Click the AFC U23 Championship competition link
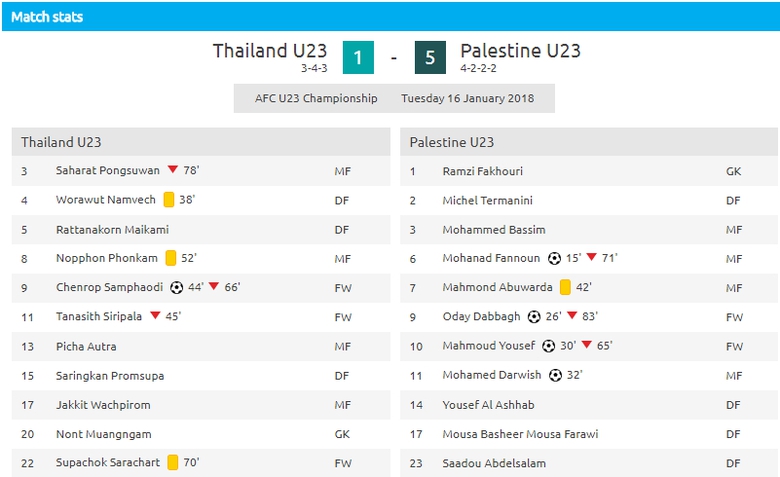 coord(316,98)
